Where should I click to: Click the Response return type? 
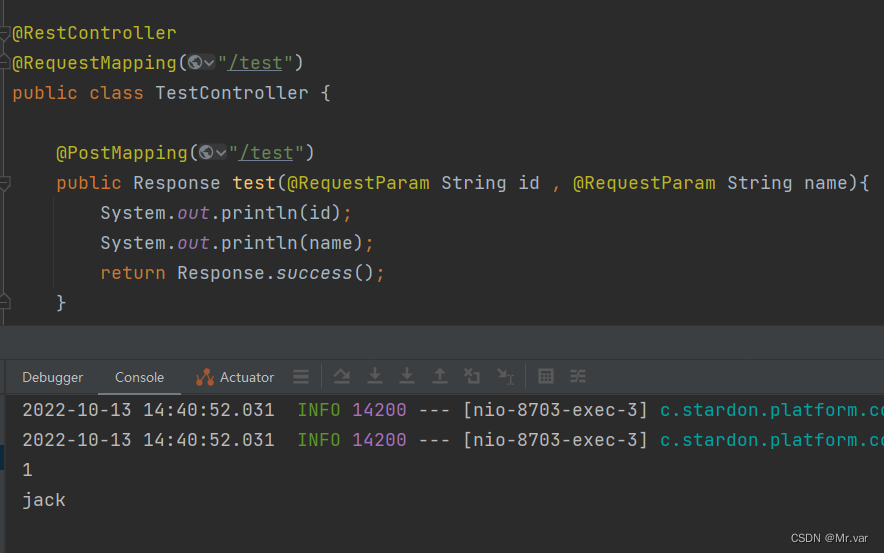[176, 183]
